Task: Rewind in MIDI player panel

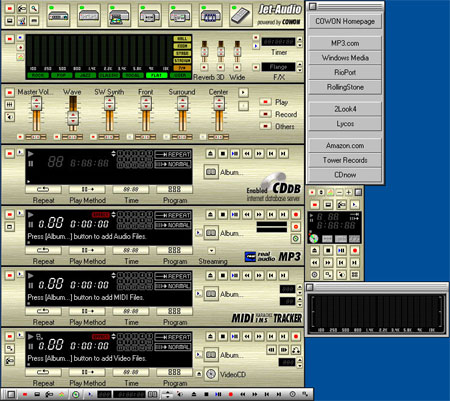Action: [x=247, y=275]
